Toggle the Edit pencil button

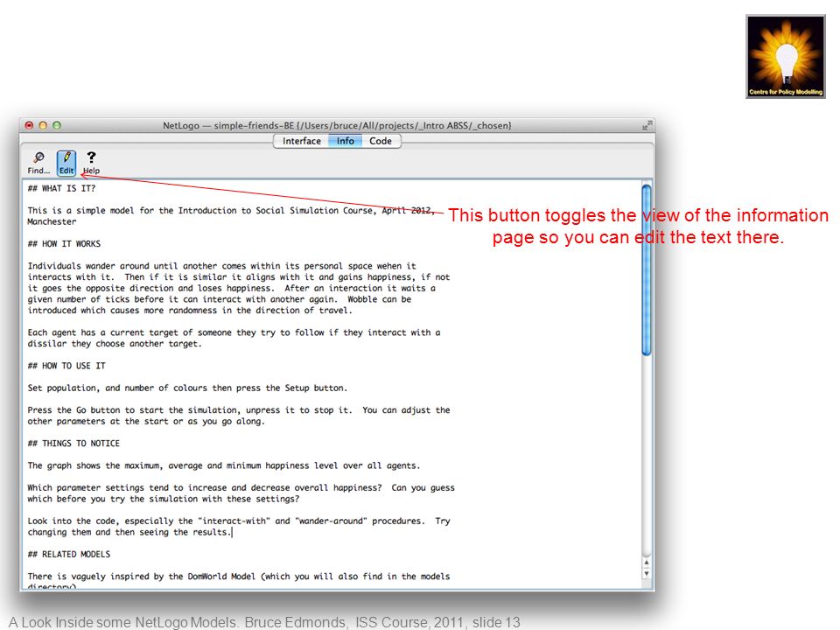pos(66,163)
